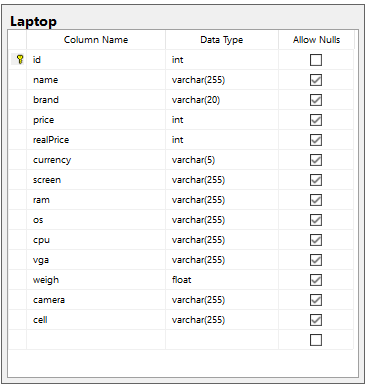Select the row header beside cpu
Viewport: 366px width, 391px height.
17,240
